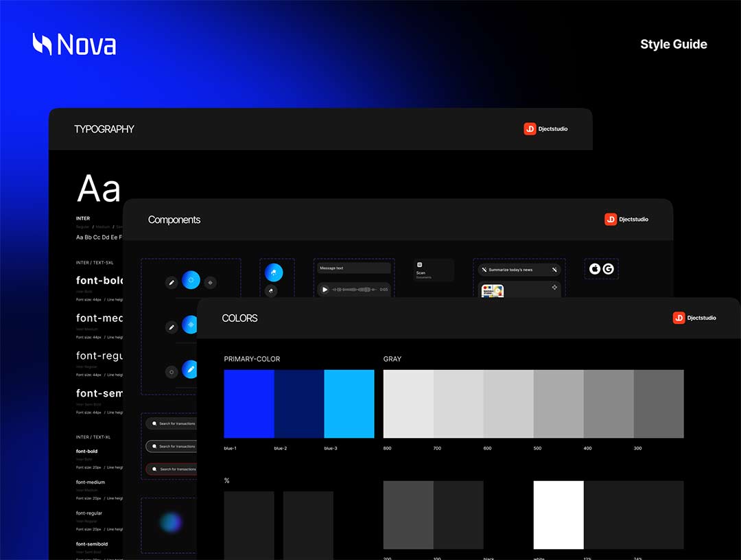
Task: Select the white color swatch
Action: pos(558,515)
